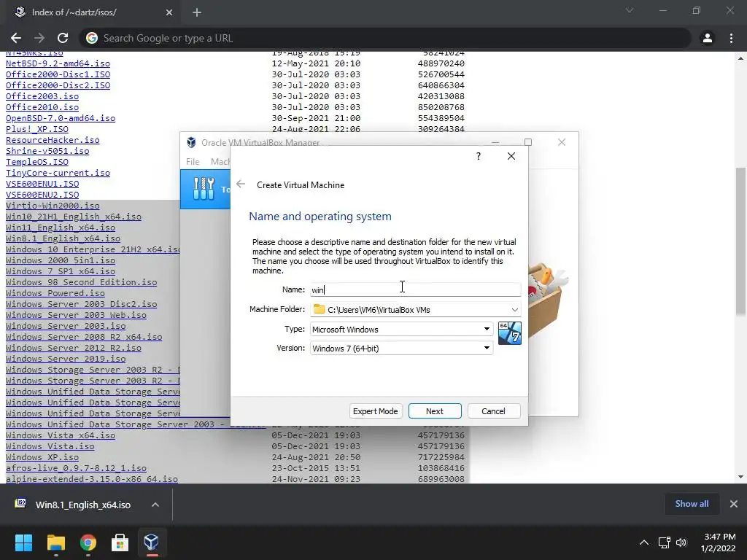Click network icon in system tray
747x560 pixels.
point(664,542)
